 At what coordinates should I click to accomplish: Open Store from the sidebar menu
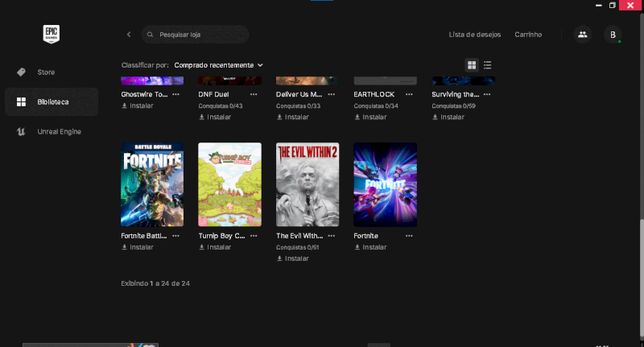[x=52, y=72]
